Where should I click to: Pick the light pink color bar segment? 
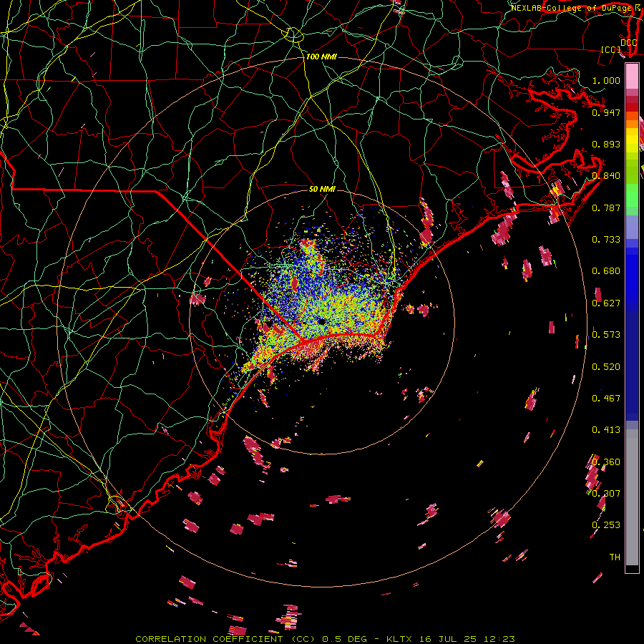click(632, 77)
